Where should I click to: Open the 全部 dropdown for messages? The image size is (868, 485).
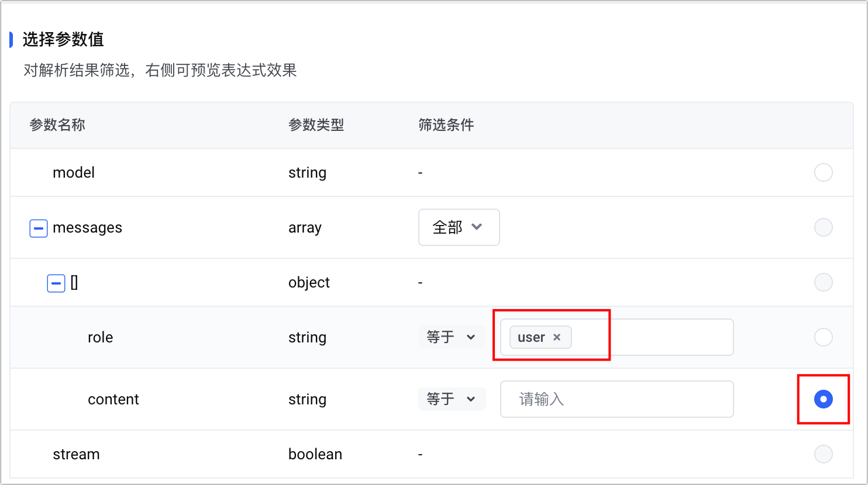point(459,227)
